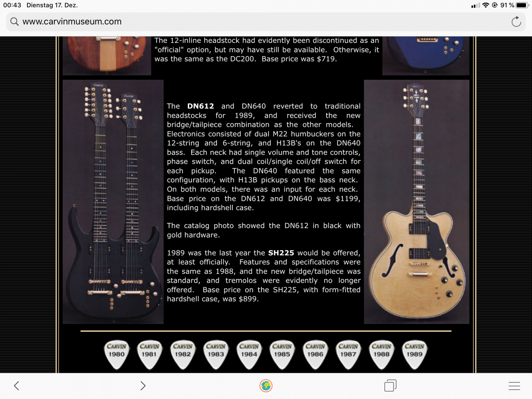Tap the battery indicator in status bar
Screen dimensions: 532x399
[x=522, y=5]
